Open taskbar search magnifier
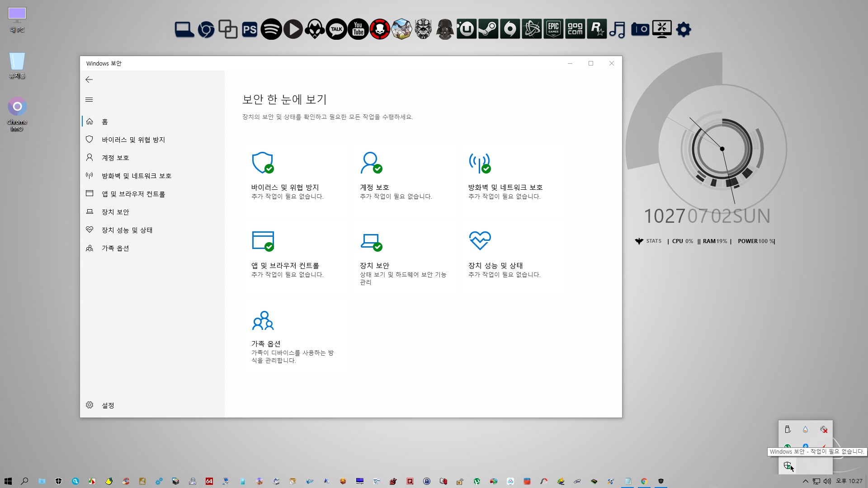868x488 pixels. coord(25,481)
